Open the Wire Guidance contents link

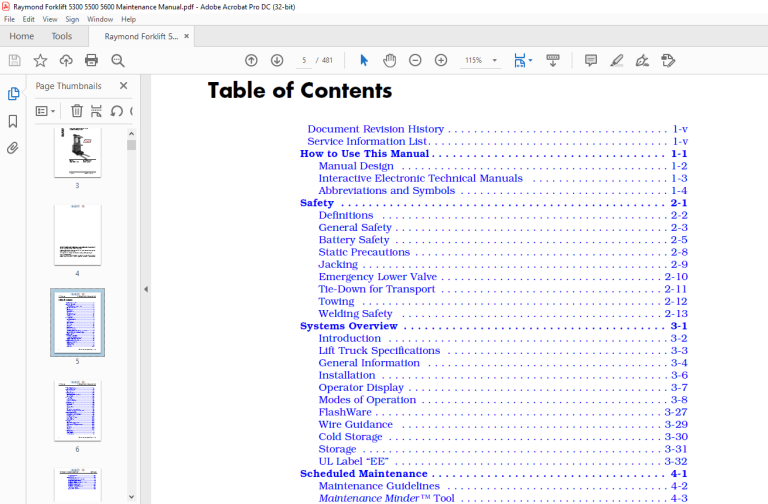click(x=356, y=424)
